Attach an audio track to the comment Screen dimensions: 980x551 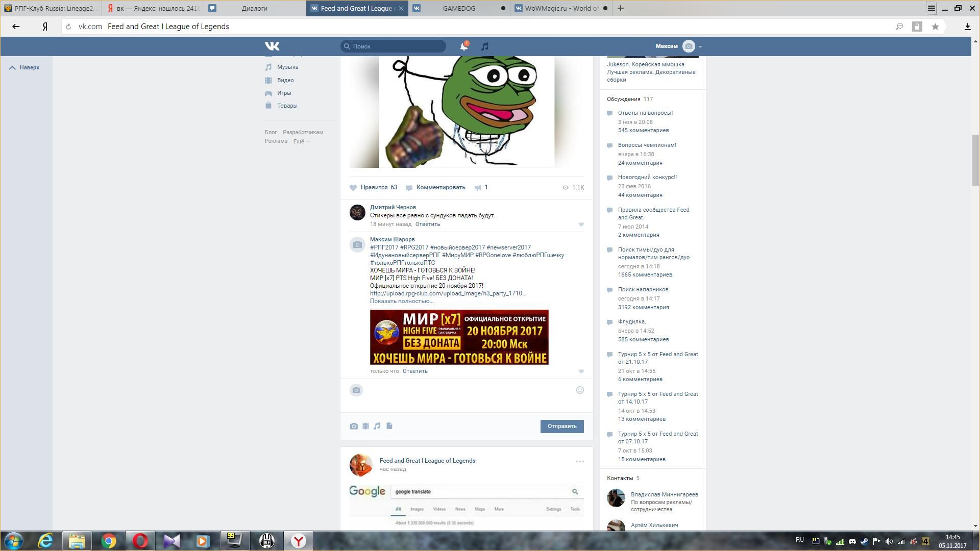(x=377, y=427)
